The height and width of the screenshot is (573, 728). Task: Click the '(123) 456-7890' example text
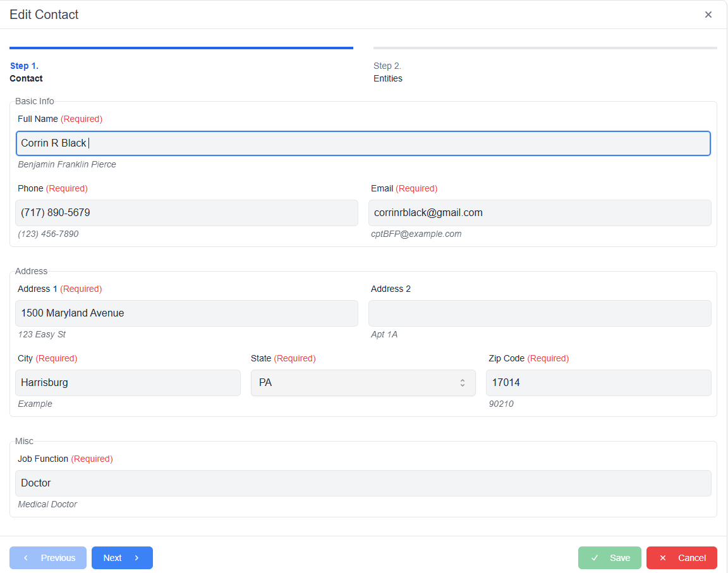(48, 234)
